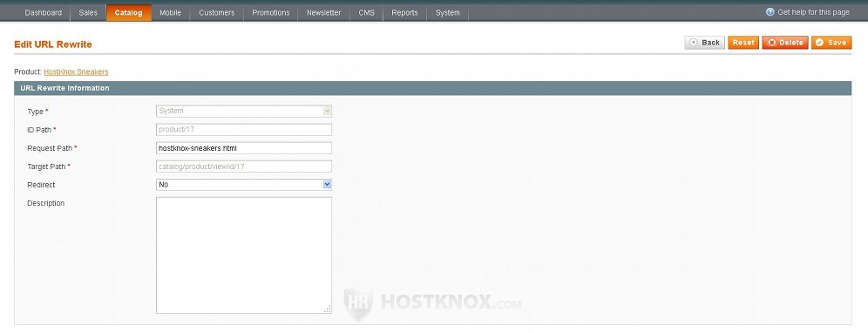Reset the URL rewrite form

pos(743,43)
